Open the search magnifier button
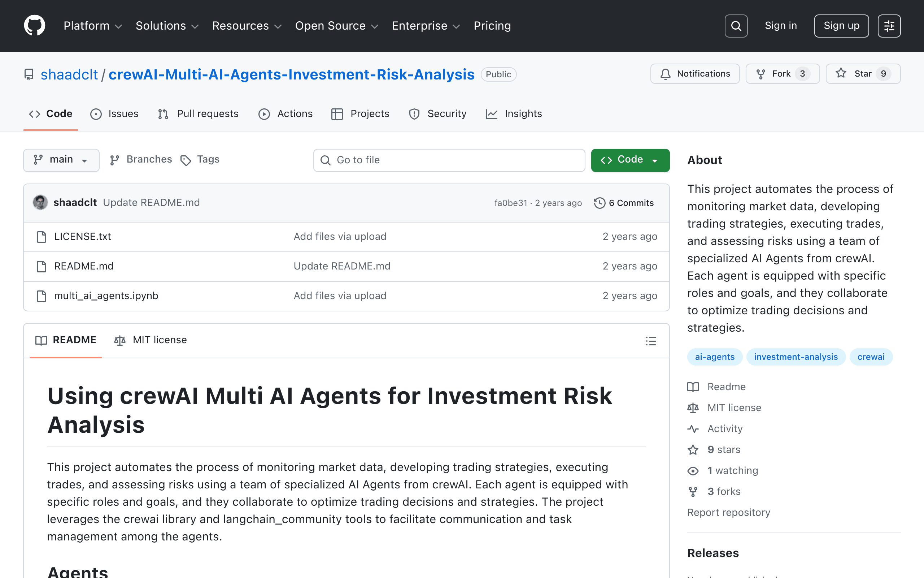This screenshot has width=924, height=578. [x=736, y=26]
